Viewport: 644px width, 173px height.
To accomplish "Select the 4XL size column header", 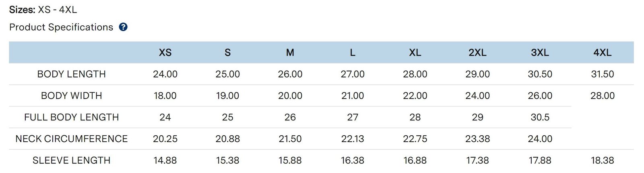I will click(602, 53).
